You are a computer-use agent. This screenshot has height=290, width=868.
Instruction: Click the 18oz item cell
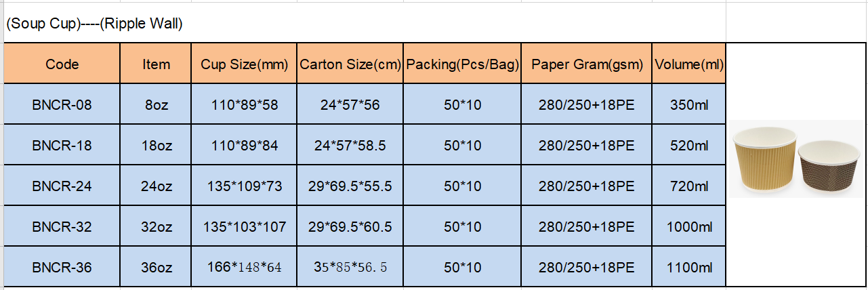point(156,145)
